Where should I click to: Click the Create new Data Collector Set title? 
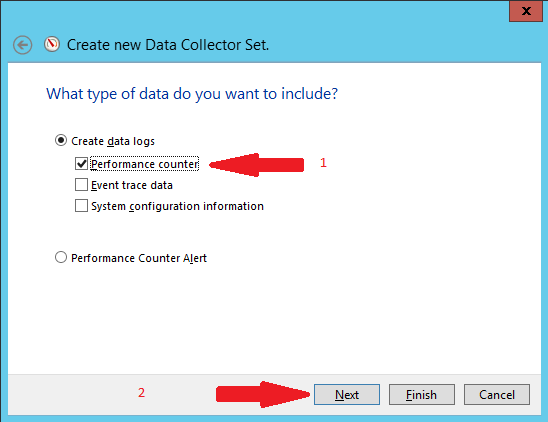(x=168, y=45)
